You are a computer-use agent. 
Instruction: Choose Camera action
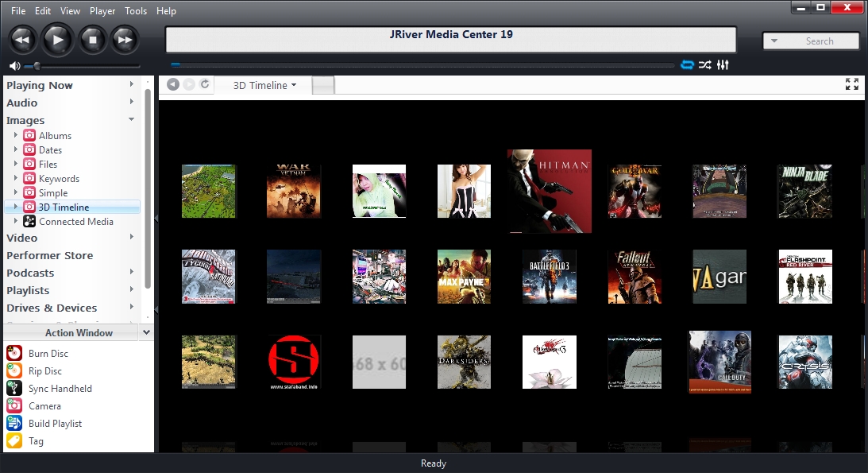(44, 406)
